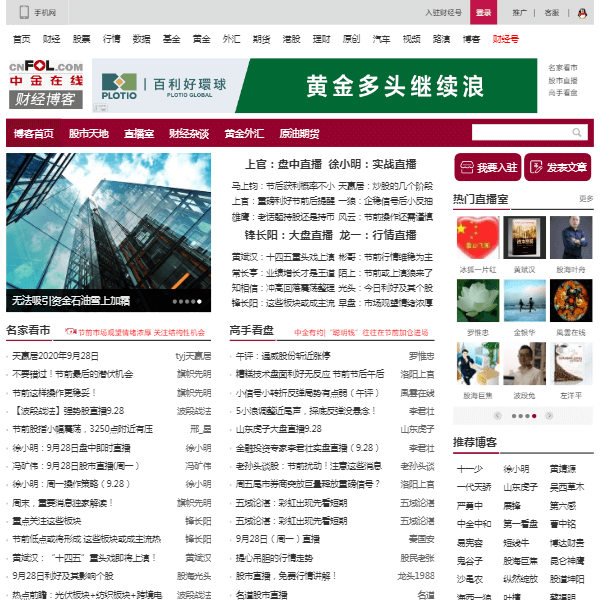Switch to the 原油期货 tab
This screenshot has height=600, width=600.
pos(299,133)
